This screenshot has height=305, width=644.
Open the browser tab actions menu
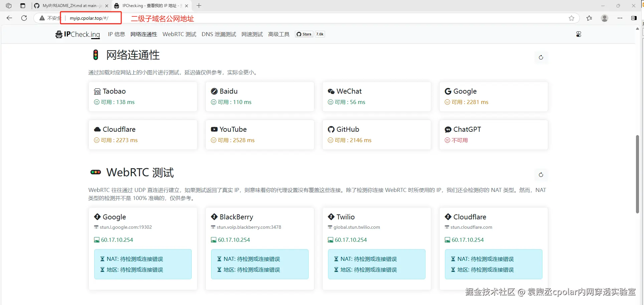[22, 6]
